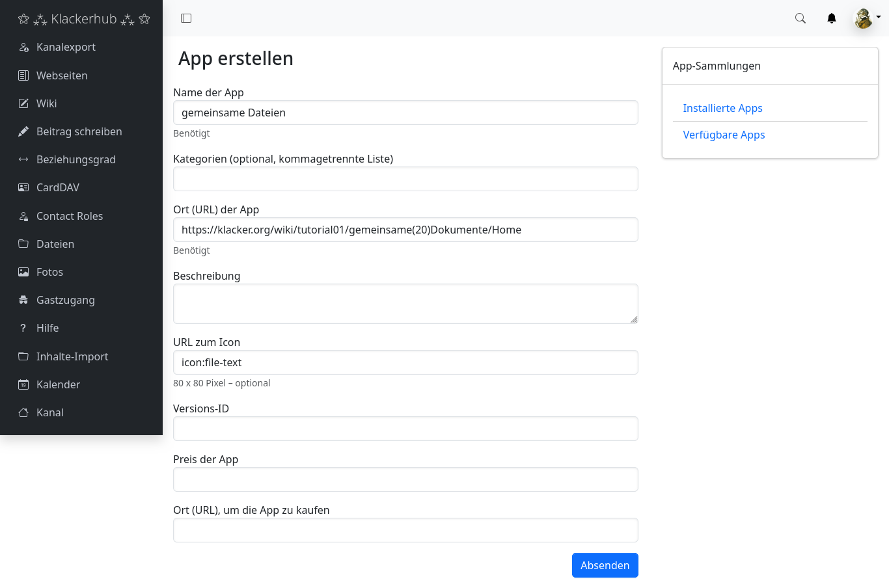Open Beitrag schreiben in sidebar
889x588 pixels.
[x=79, y=131]
